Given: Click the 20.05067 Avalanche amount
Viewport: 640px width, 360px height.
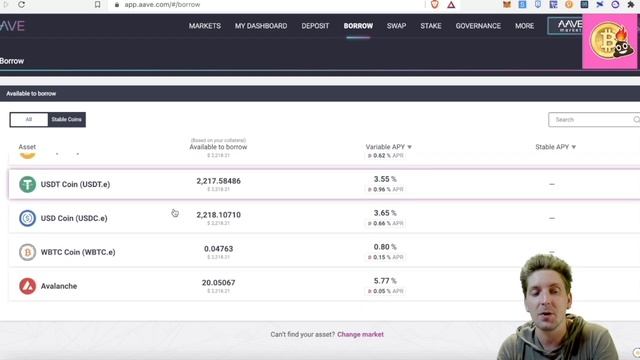Looking at the screenshot, I should click(x=218, y=282).
